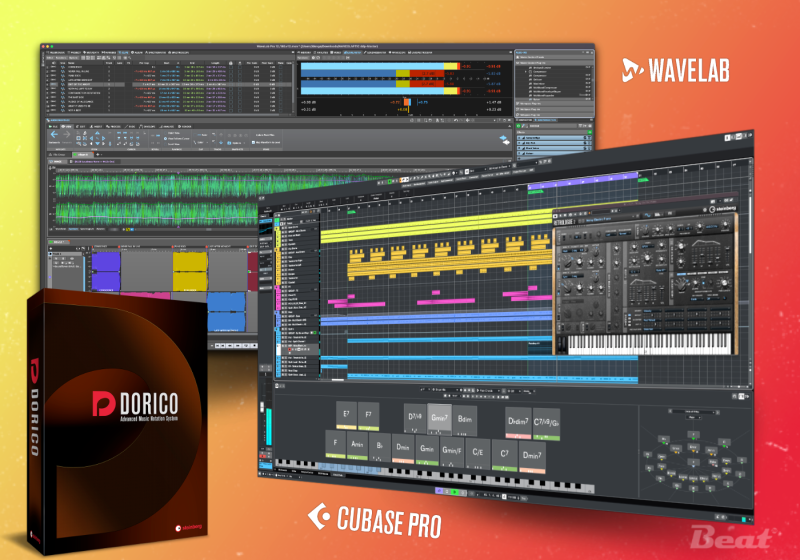Trigger the Dmin7 chord pad
The width and height of the screenshot is (800, 560).
coord(532,456)
